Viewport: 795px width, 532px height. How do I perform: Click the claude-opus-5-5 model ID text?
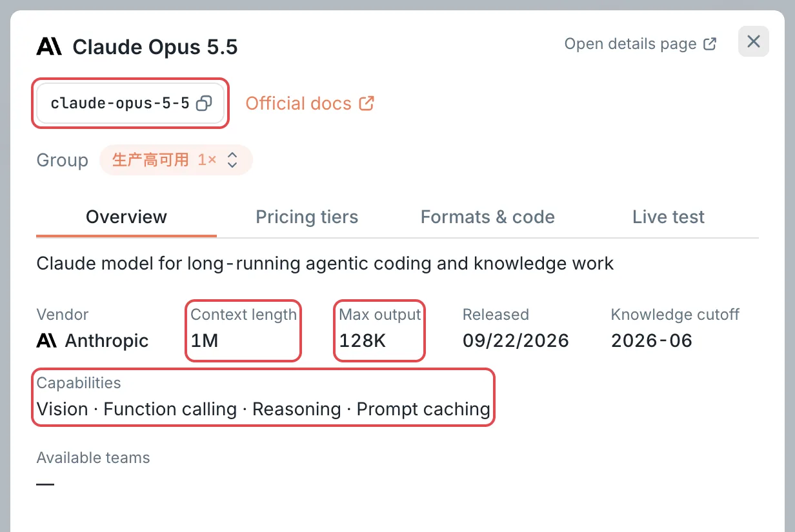120,103
